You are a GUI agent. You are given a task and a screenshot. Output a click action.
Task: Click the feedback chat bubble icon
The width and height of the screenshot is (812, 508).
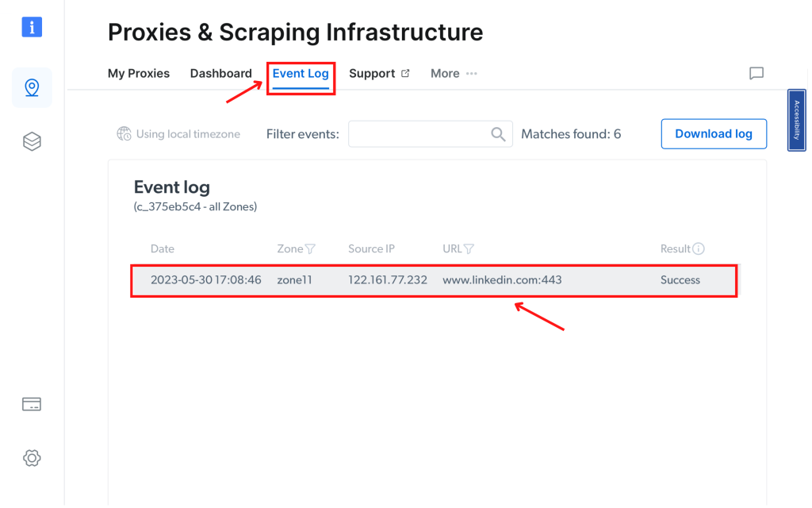click(x=756, y=73)
